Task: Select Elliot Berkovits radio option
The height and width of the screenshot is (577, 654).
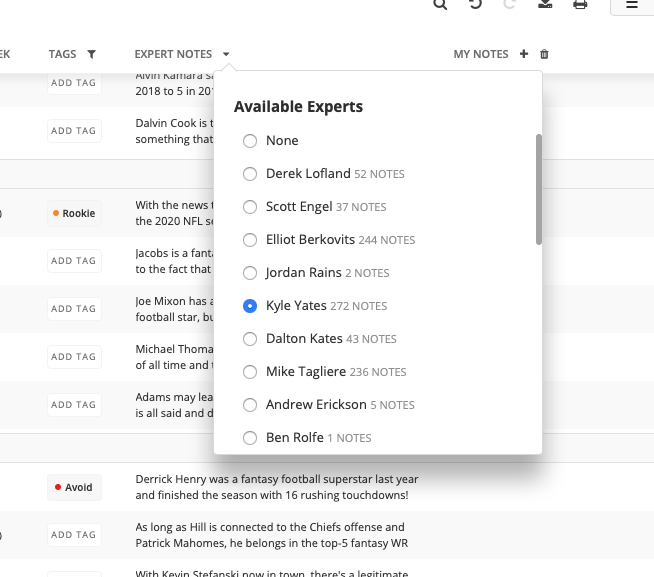Action: pyautogui.click(x=250, y=240)
